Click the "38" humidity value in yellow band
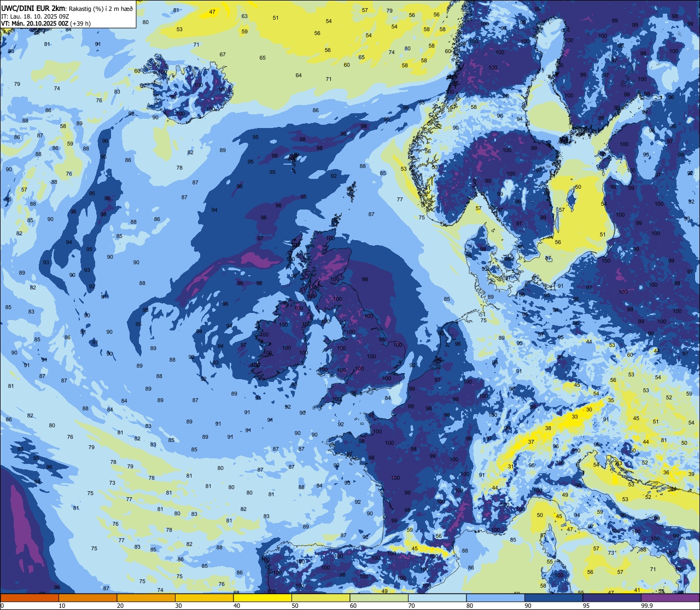700x610 pixels. [x=548, y=428]
